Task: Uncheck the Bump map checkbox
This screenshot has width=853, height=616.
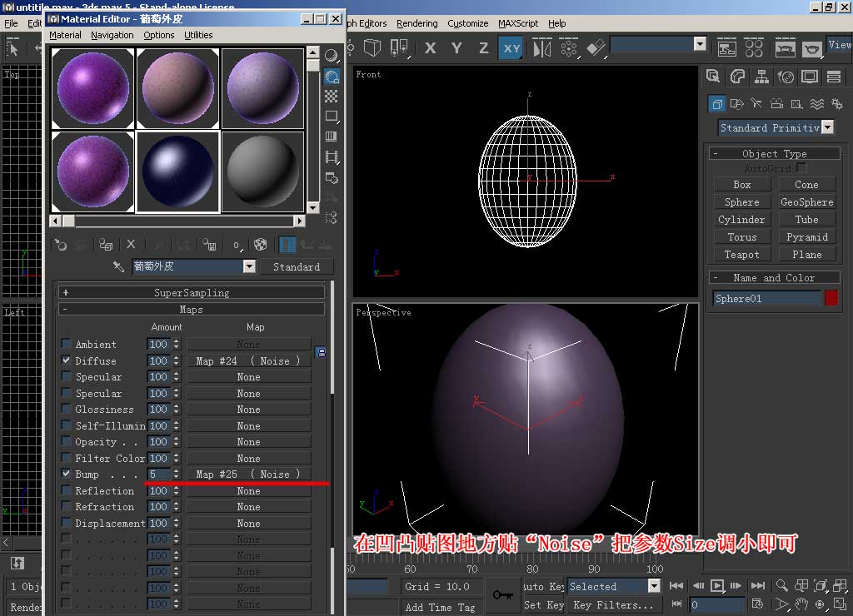Action: (66, 474)
